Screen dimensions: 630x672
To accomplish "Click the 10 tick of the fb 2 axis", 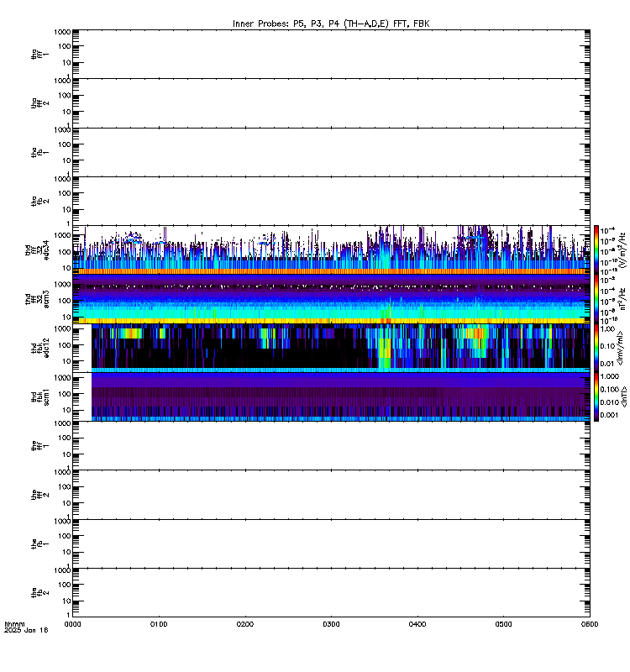I will pos(67,601).
